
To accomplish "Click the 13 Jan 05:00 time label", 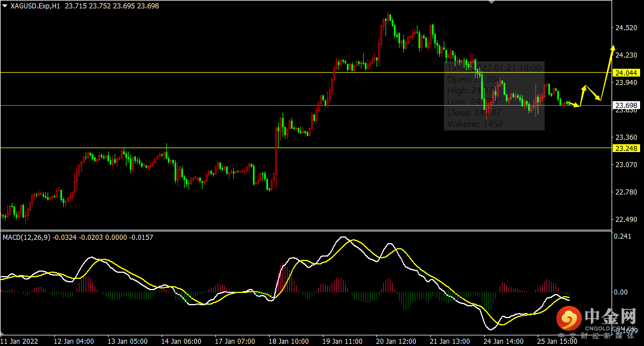I will (x=128, y=341).
